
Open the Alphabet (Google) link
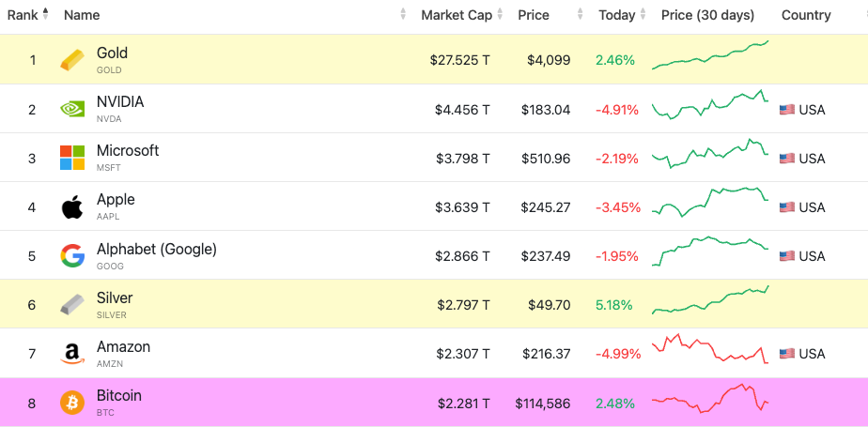[156, 249]
